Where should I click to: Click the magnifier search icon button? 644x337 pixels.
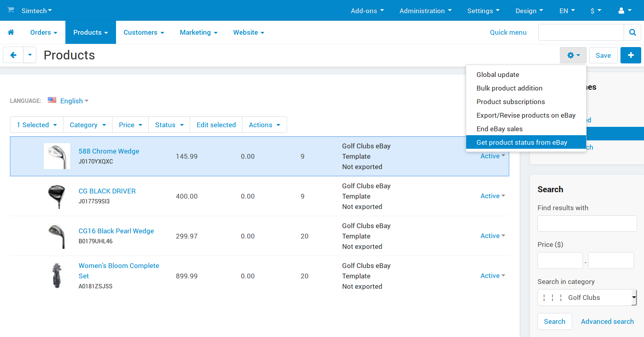point(632,32)
